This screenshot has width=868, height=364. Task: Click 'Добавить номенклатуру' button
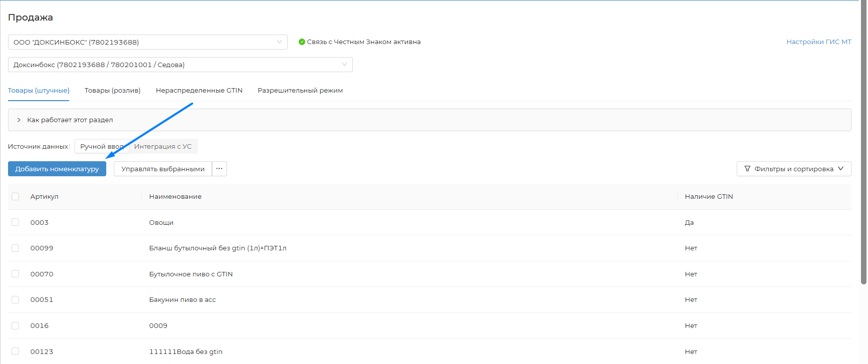[x=57, y=169]
